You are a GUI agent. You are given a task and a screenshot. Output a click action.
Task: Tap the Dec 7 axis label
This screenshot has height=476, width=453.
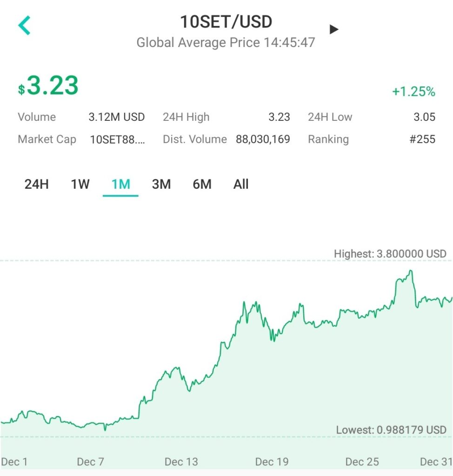90,462
